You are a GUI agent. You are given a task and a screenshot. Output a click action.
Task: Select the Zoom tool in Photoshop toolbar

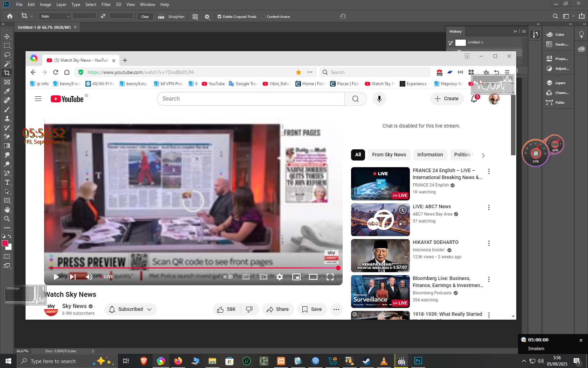click(x=7, y=219)
